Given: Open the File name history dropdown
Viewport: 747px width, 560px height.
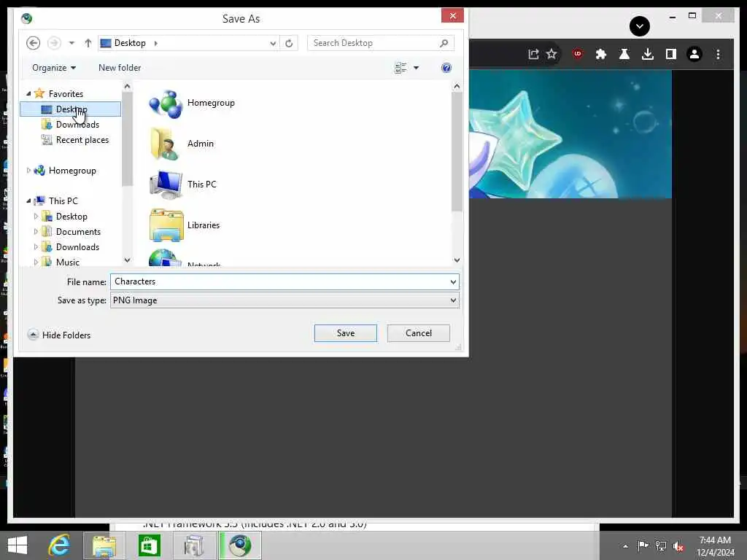Looking at the screenshot, I should point(453,282).
